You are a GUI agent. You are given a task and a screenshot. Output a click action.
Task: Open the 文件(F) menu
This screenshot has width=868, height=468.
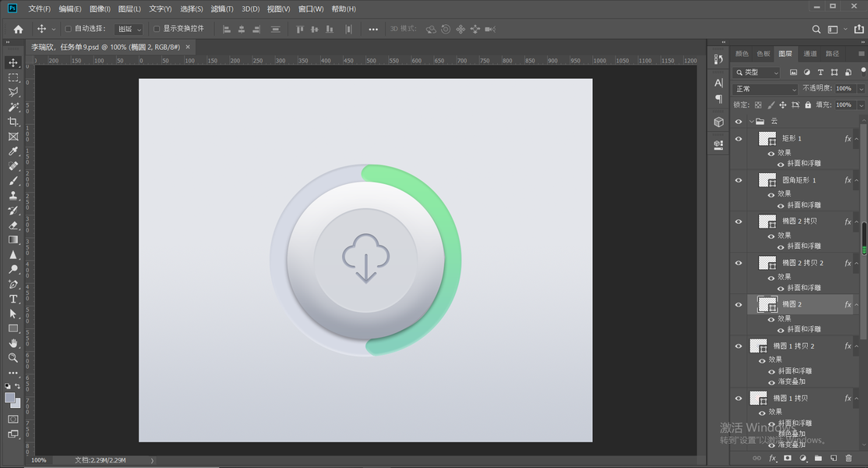click(39, 9)
